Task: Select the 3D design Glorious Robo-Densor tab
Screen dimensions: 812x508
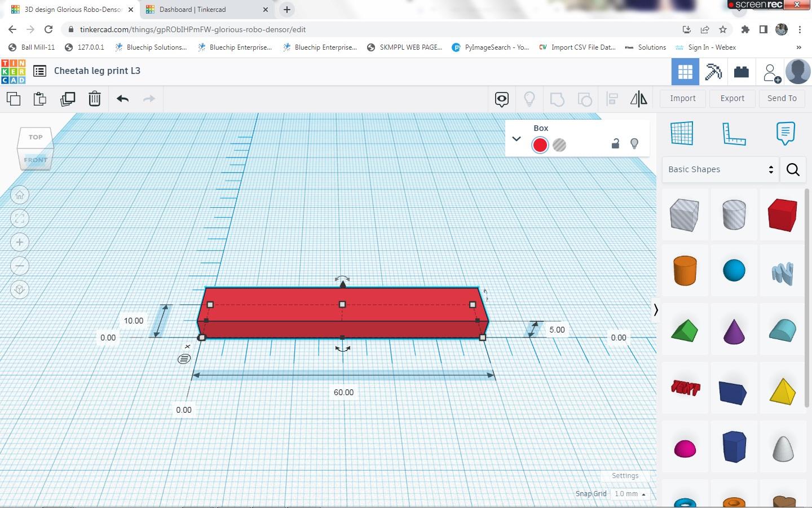Action: click(x=71, y=10)
